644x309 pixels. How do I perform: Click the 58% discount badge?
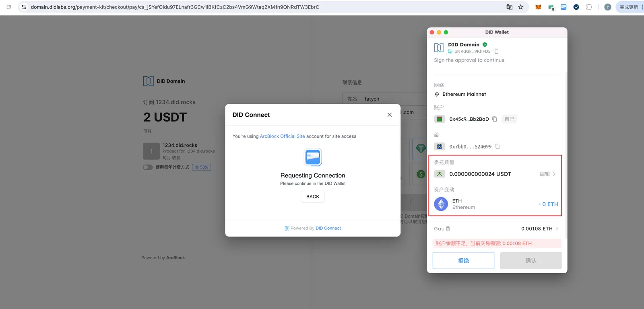[202, 167]
